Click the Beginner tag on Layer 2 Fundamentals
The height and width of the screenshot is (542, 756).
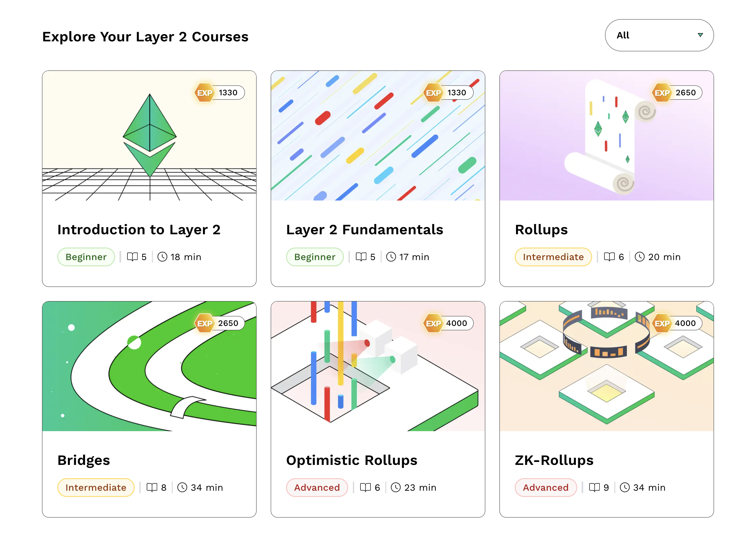(315, 257)
